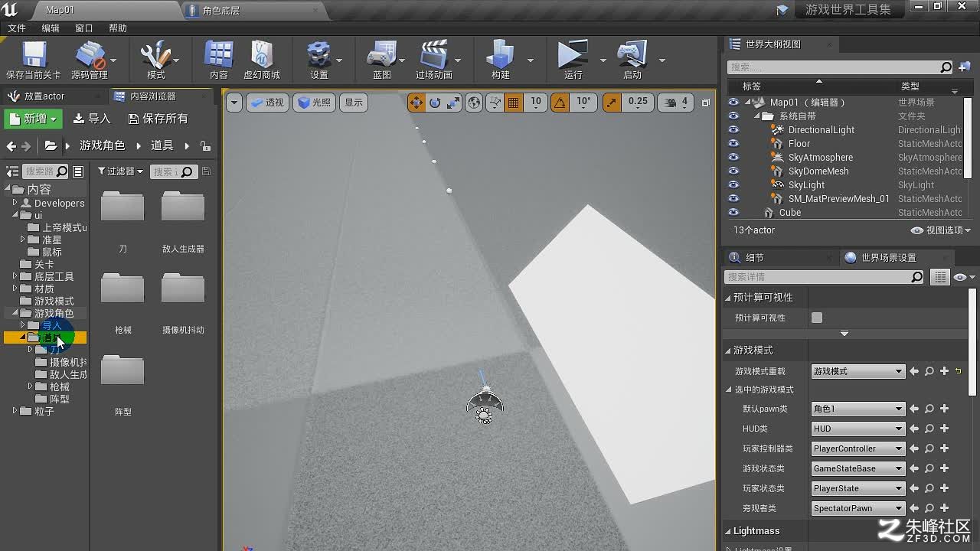Toggle sources panel view icon
980x551 pixels.
pos(12,172)
